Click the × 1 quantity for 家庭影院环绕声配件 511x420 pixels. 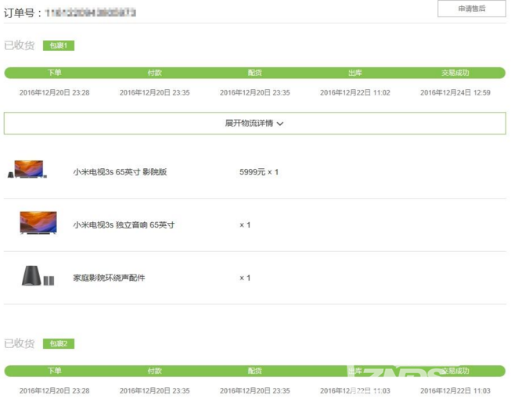[x=245, y=278]
